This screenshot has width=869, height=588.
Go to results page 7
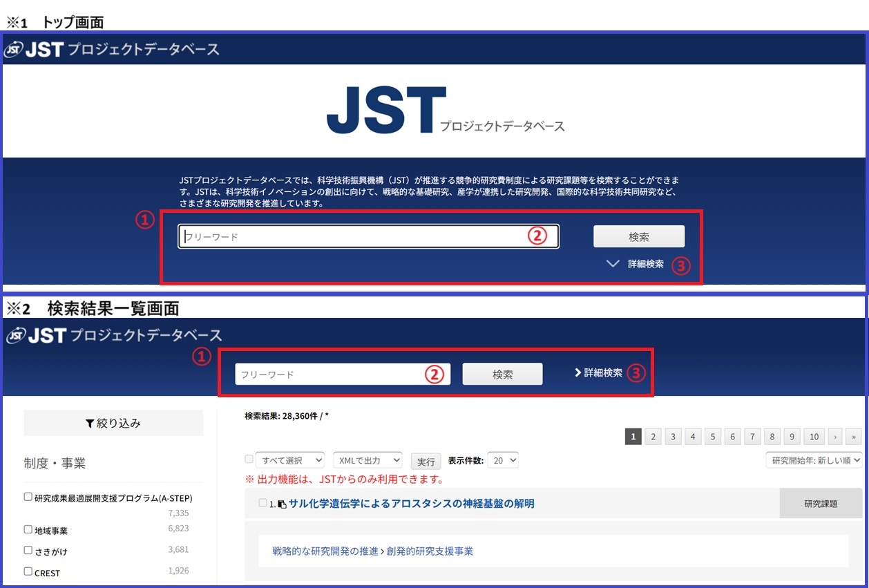tap(754, 437)
